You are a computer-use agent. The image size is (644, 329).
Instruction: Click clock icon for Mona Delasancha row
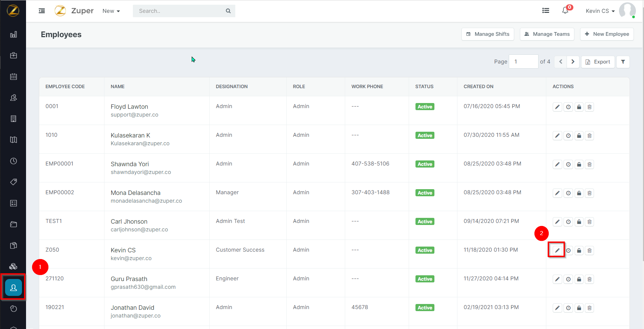568,193
